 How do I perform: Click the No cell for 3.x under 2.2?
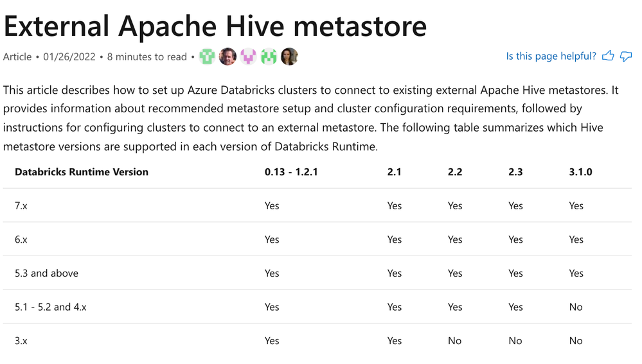click(455, 341)
